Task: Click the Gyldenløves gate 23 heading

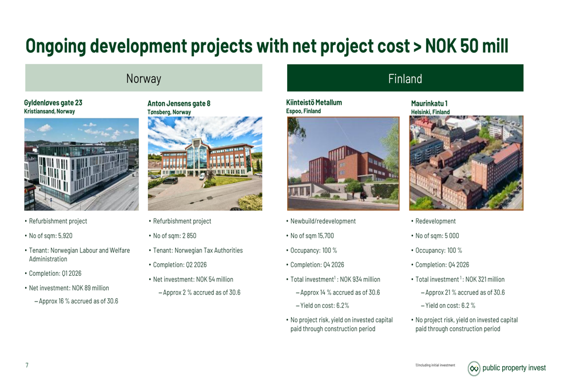Action: pos(53,103)
